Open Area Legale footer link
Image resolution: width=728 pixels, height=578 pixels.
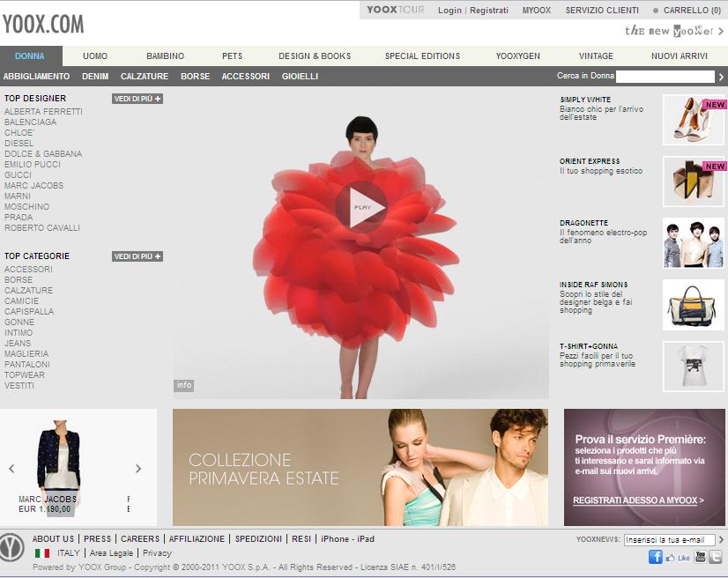[x=111, y=553]
